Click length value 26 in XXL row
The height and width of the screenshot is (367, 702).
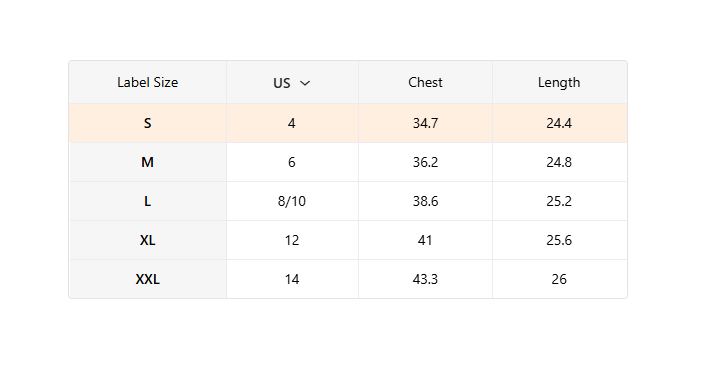point(559,279)
